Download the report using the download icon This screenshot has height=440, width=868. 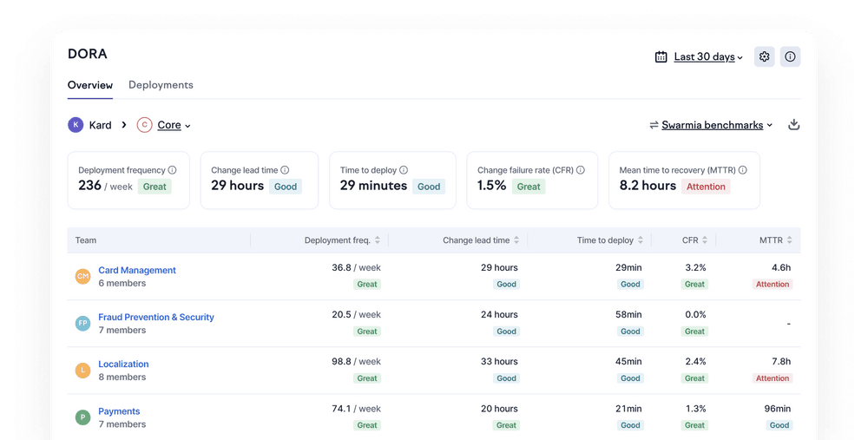click(793, 125)
